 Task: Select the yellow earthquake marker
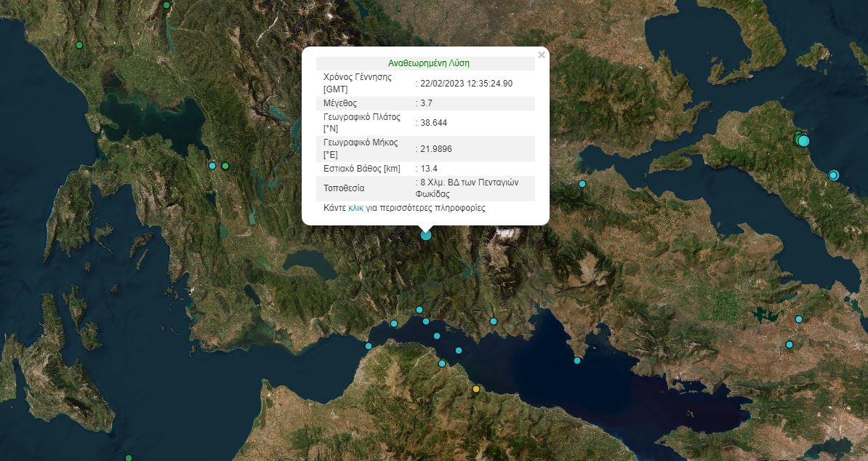click(x=476, y=389)
